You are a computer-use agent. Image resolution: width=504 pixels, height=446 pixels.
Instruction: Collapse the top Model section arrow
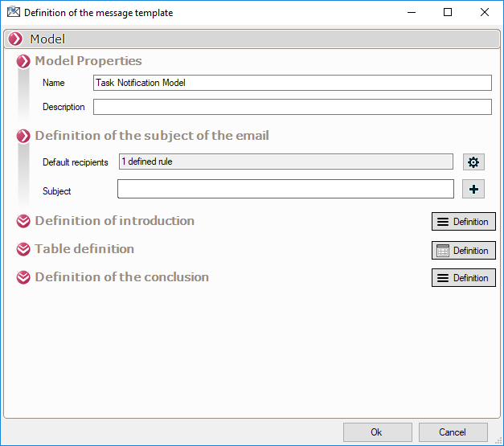15,39
